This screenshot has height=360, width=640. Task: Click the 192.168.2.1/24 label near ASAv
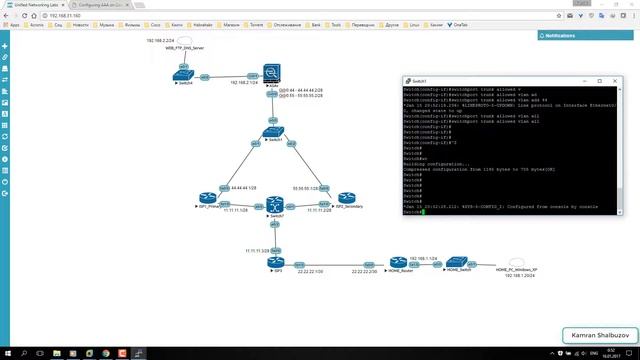244,82
